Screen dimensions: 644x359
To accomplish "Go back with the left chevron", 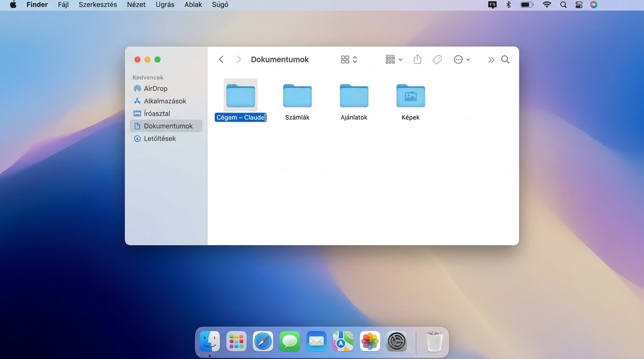I will (x=221, y=59).
